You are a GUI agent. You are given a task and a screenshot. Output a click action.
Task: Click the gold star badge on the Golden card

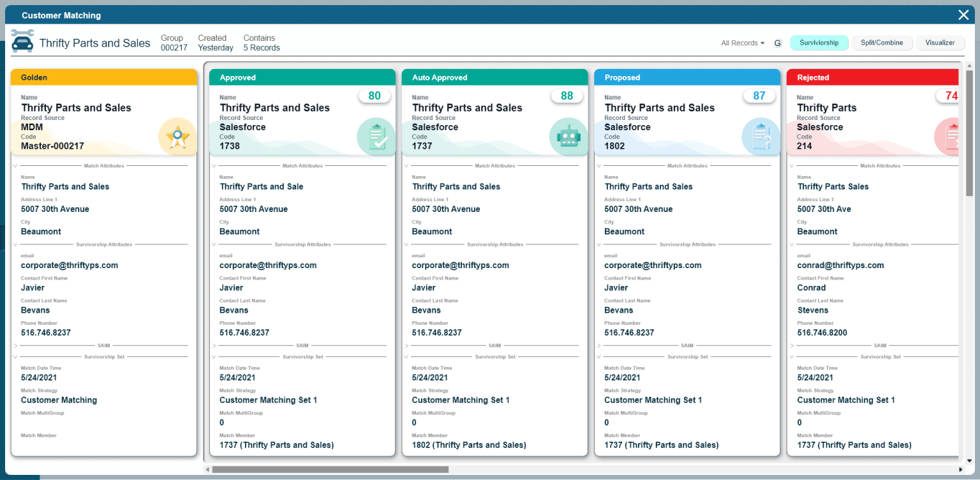[177, 137]
